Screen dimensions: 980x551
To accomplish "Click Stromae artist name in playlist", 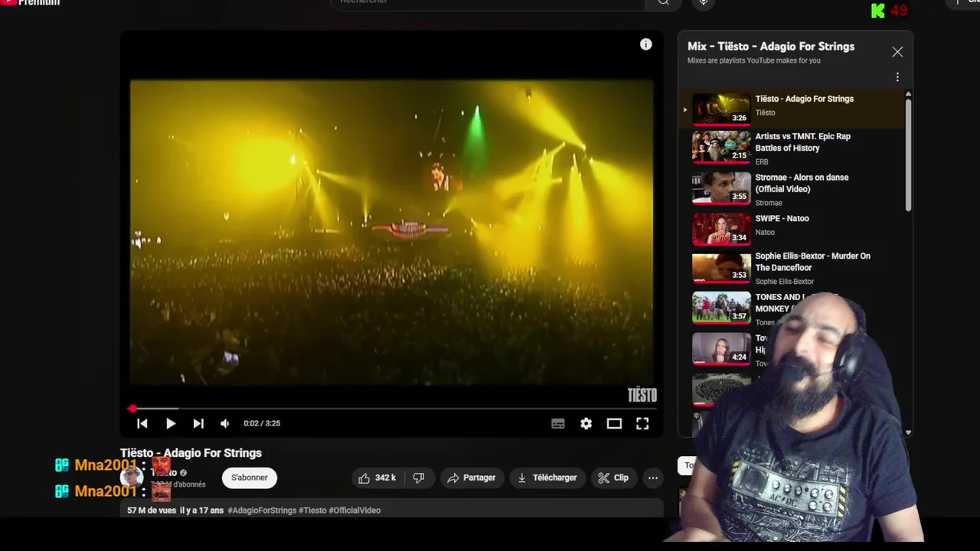I will [x=769, y=203].
